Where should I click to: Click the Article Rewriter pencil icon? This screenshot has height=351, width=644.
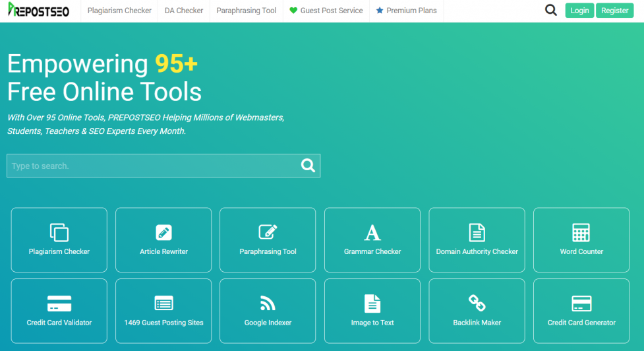coord(163,233)
